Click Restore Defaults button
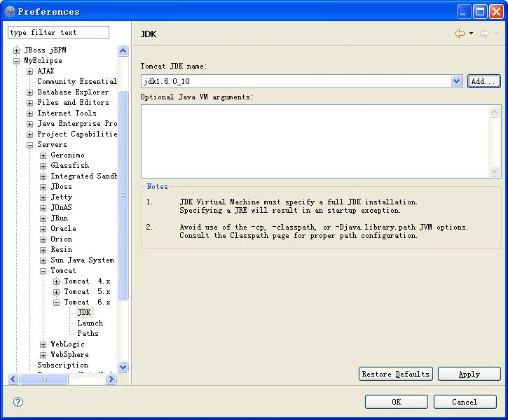This screenshot has height=420, width=508. coord(396,374)
